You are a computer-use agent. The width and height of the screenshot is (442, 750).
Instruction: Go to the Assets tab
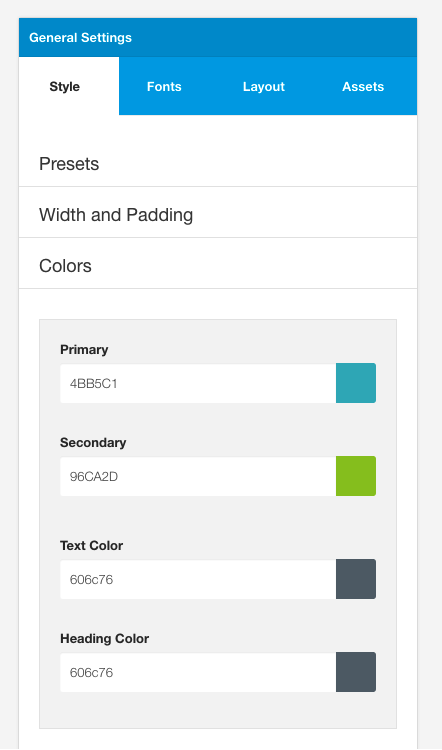tap(363, 87)
